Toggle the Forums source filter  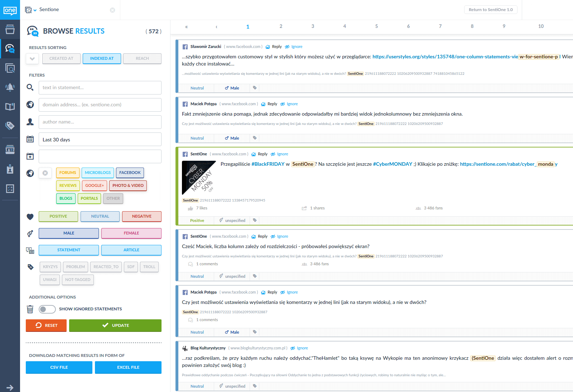(x=68, y=173)
